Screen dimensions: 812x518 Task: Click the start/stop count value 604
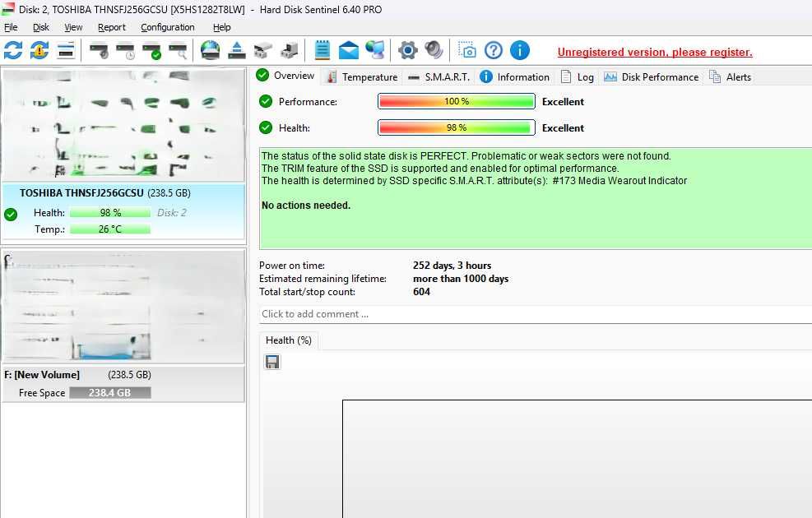pyautogui.click(x=421, y=292)
